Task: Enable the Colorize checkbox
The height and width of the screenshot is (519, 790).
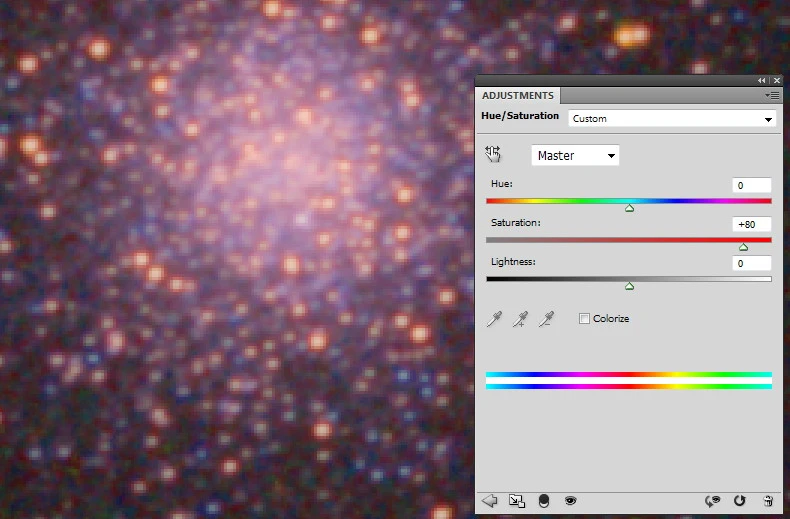Action: tap(584, 319)
